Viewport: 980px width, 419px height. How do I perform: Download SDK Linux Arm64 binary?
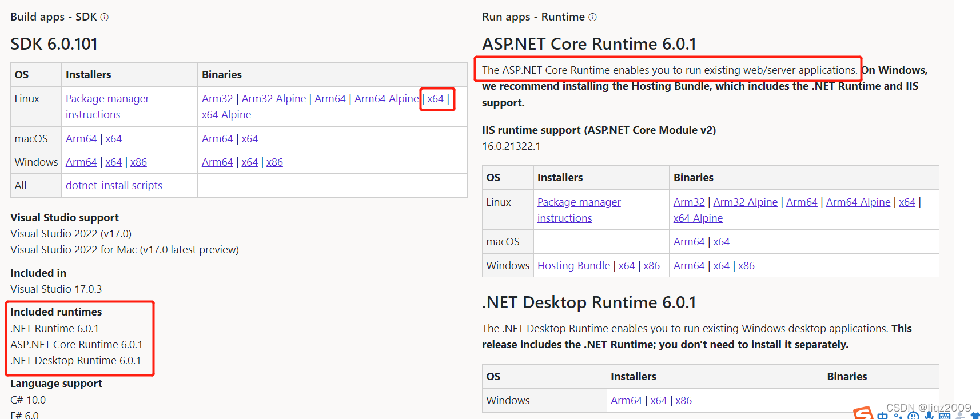[330, 98]
